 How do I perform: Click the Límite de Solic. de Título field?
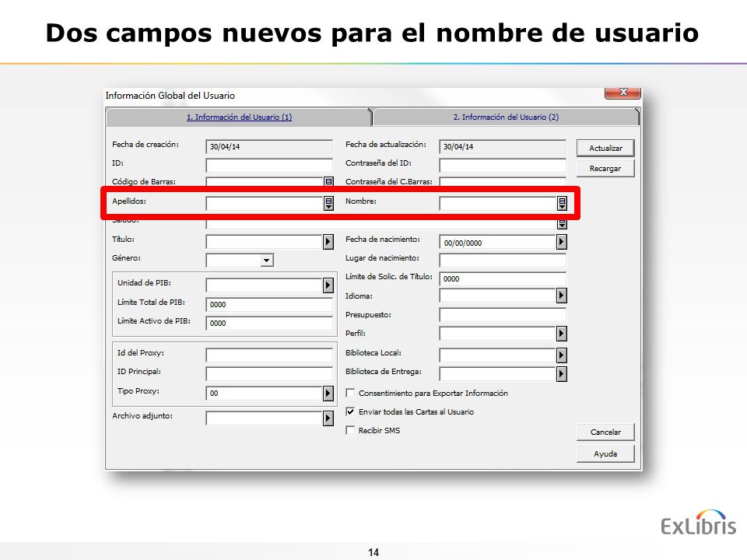(x=503, y=279)
